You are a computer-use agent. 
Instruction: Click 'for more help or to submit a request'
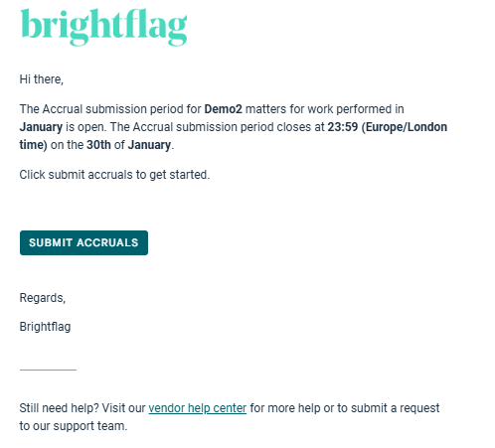click(x=345, y=408)
